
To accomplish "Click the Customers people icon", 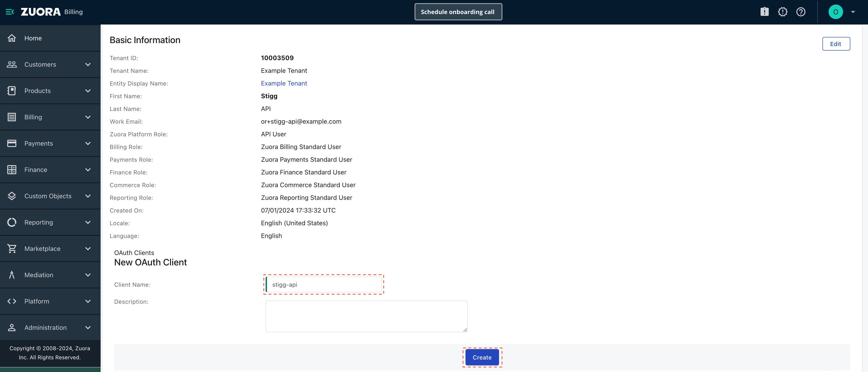I will click(x=12, y=64).
